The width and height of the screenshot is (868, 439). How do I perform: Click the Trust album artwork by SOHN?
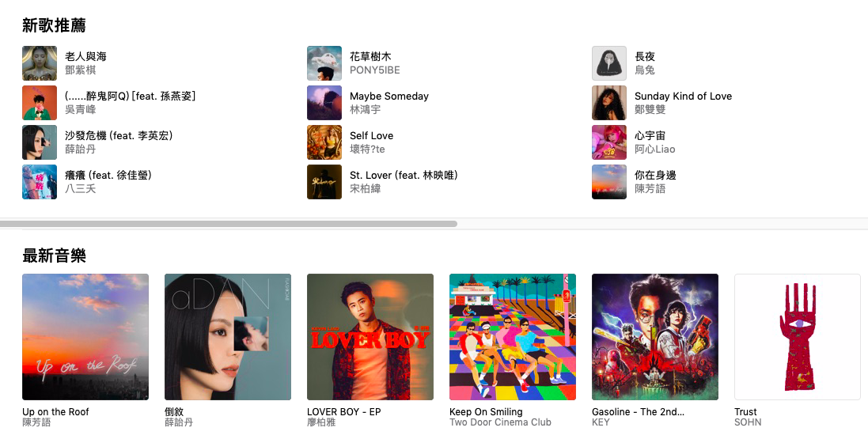pyautogui.click(x=798, y=337)
